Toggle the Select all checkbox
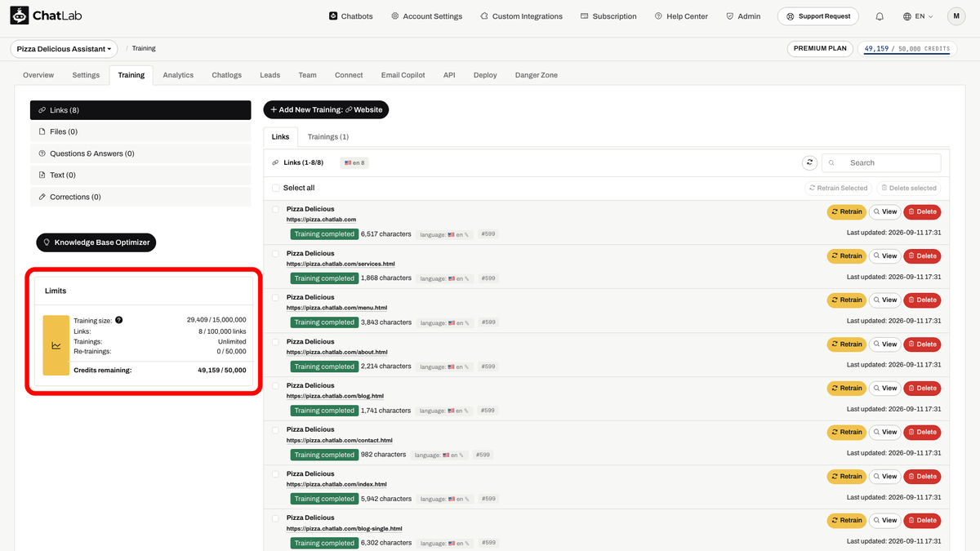The width and height of the screenshot is (980, 551). tap(276, 188)
